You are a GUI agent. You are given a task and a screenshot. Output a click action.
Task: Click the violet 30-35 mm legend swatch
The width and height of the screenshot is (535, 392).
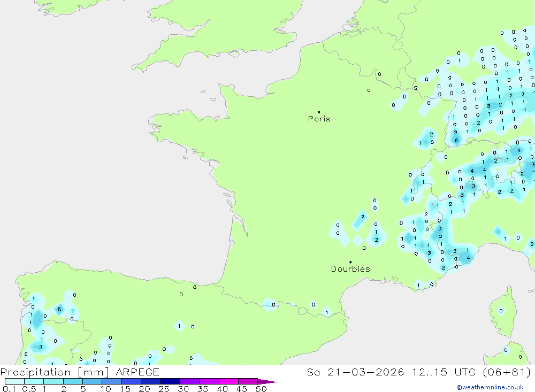pyautogui.click(x=189, y=381)
